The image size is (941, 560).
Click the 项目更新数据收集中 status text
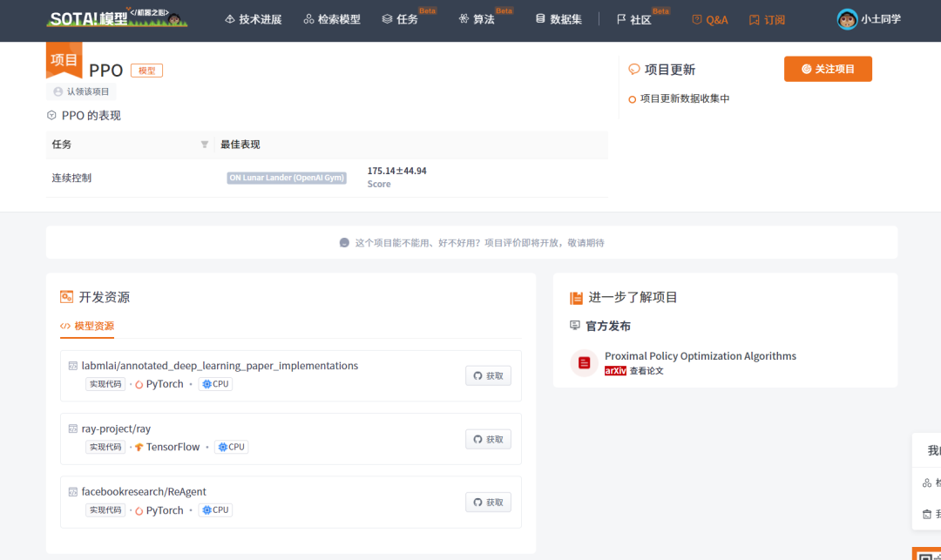pyautogui.click(x=685, y=99)
